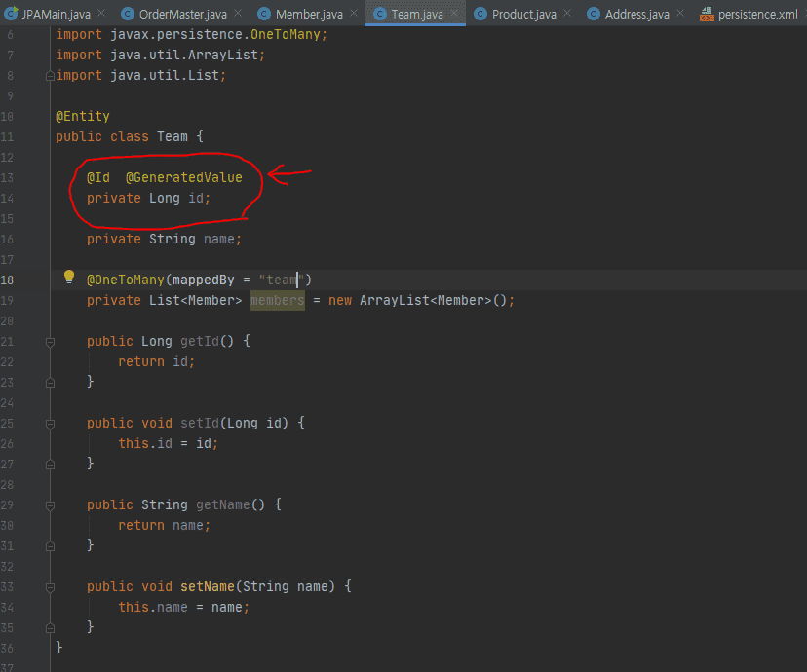This screenshot has height=672, width=807.
Task: Switch to the Member.java tab
Action: (x=309, y=14)
